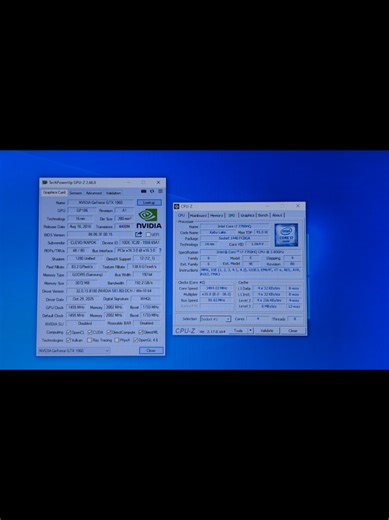Click the Lookup button in GPU-Z
The width and height of the screenshot is (389, 520).
[149, 202]
